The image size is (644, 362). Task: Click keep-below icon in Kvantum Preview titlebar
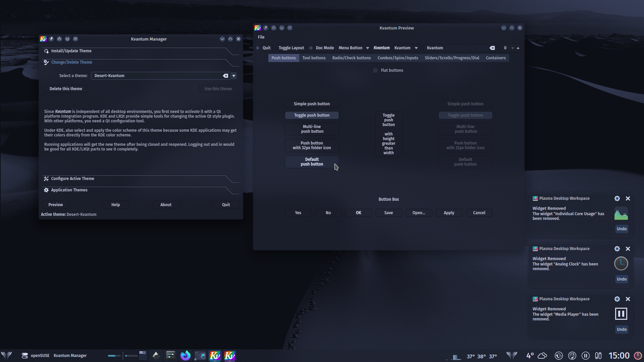pyautogui.click(x=282, y=28)
